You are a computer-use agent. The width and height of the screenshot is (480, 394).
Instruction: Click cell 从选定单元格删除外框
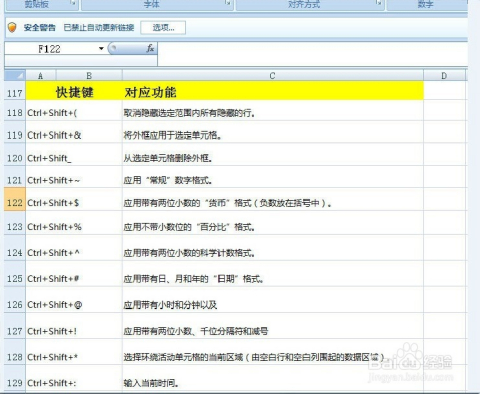[273, 155]
